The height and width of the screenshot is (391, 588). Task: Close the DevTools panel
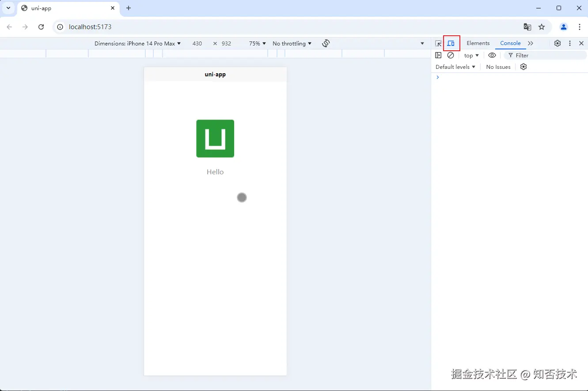tap(581, 43)
